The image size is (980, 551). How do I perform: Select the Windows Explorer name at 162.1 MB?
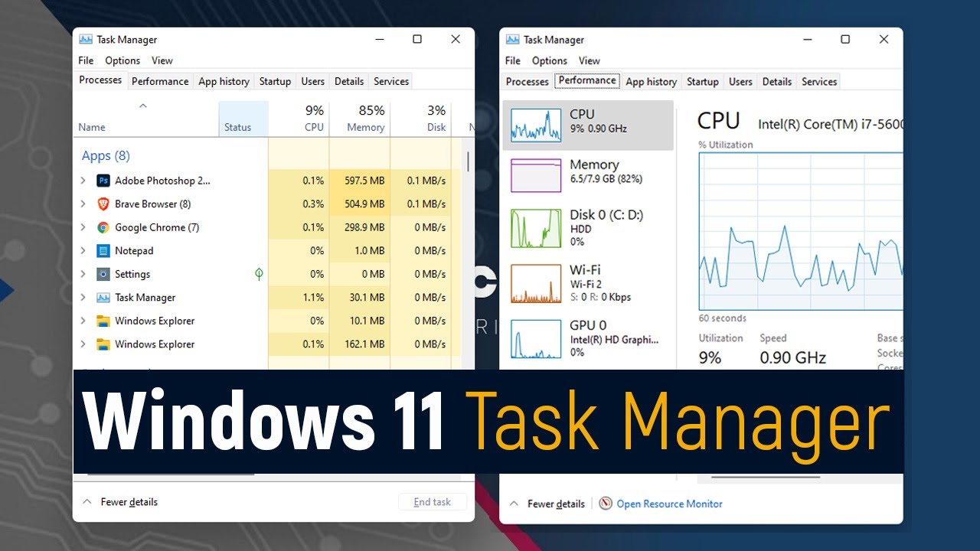155,344
